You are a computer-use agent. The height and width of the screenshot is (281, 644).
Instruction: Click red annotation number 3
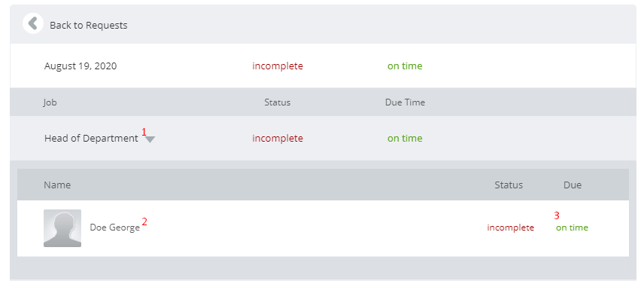[557, 215]
